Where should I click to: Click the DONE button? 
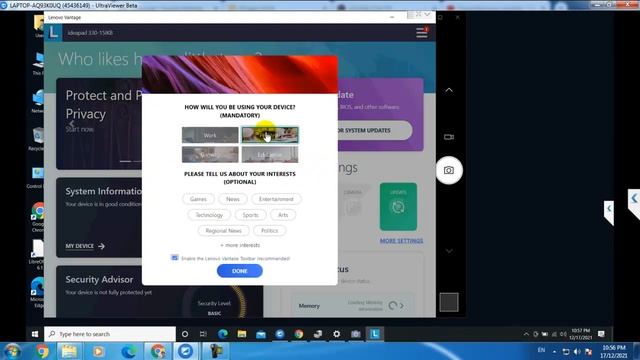240,271
